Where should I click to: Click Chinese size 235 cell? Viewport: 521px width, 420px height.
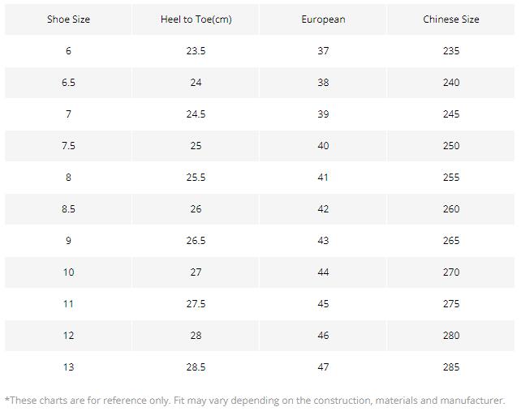click(x=451, y=51)
